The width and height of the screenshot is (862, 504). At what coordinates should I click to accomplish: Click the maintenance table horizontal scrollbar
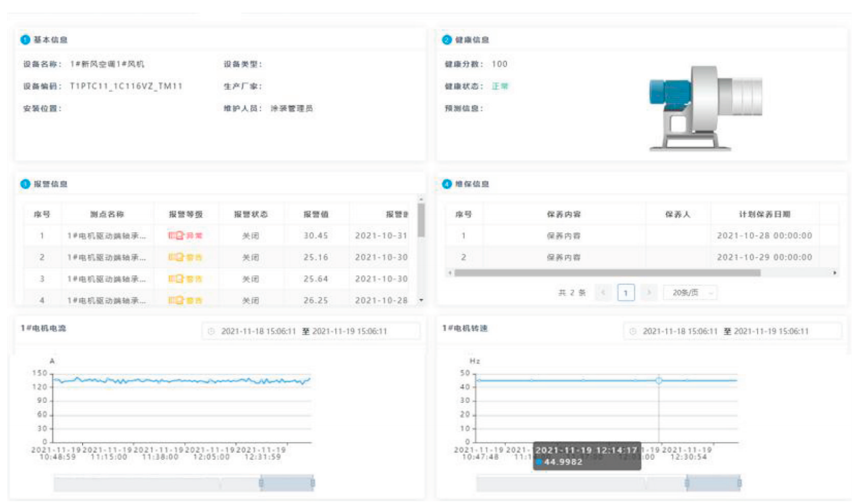607,273
